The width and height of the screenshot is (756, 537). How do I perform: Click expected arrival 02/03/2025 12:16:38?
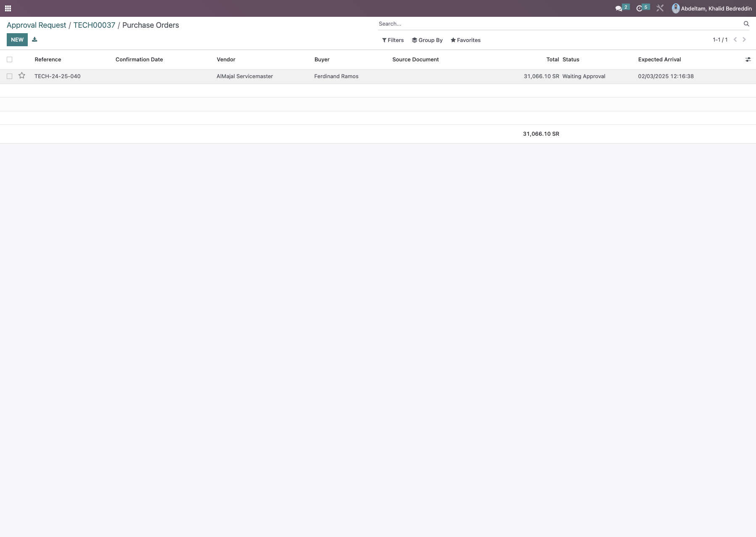[666, 76]
